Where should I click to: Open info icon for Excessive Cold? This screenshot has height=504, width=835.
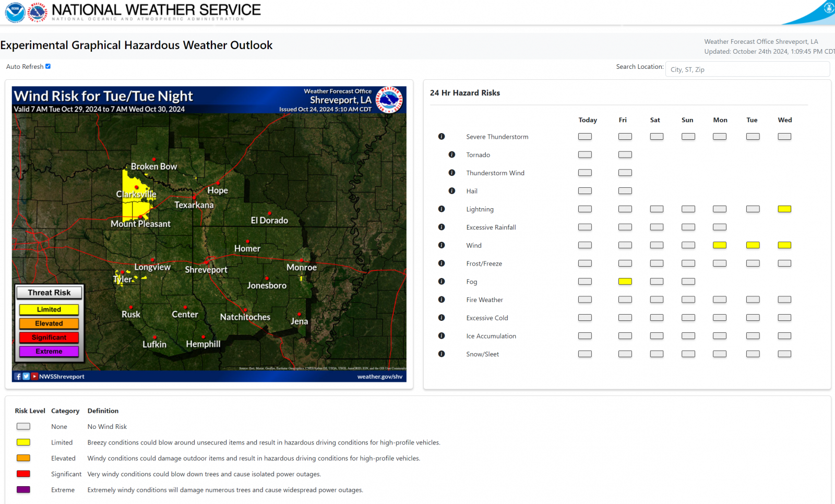coord(442,317)
